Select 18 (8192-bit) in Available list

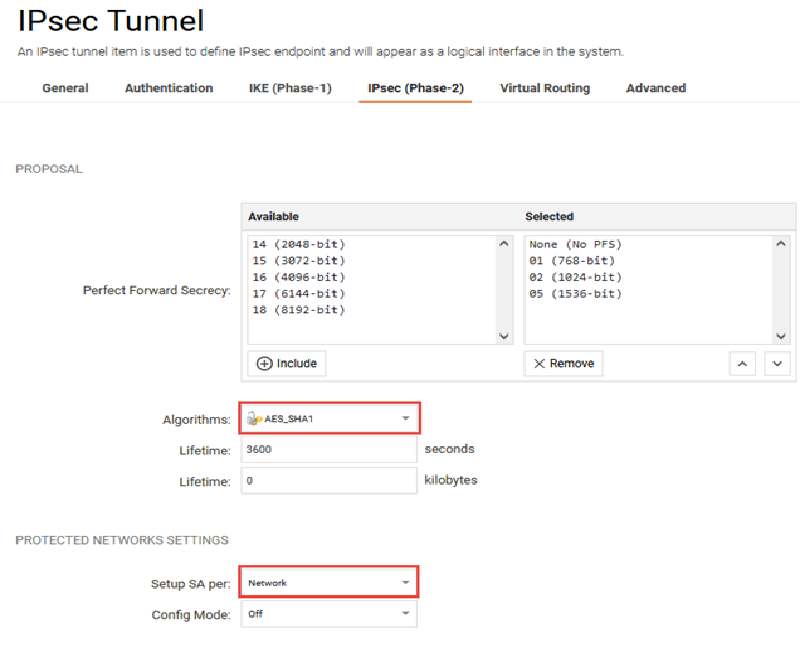300,310
